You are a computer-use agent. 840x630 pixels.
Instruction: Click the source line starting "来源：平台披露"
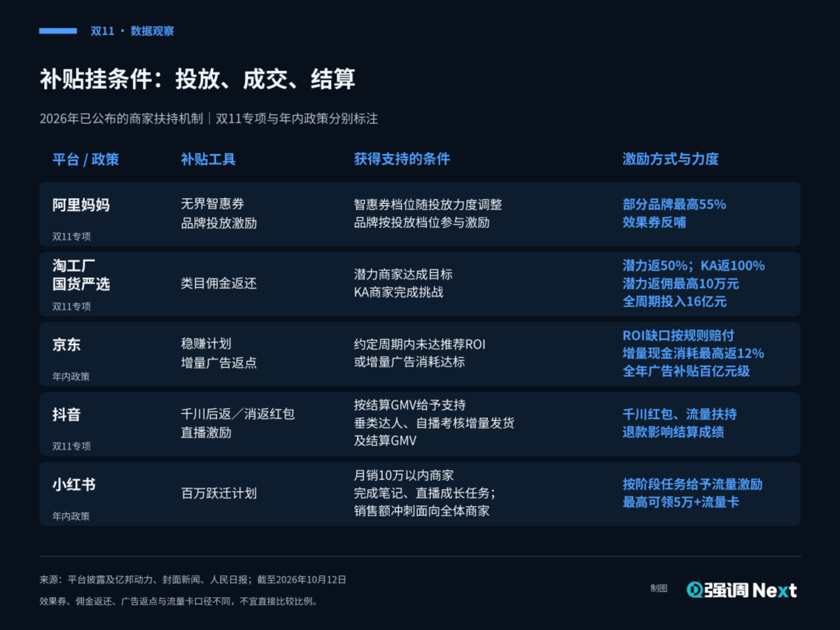click(x=193, y=579)
